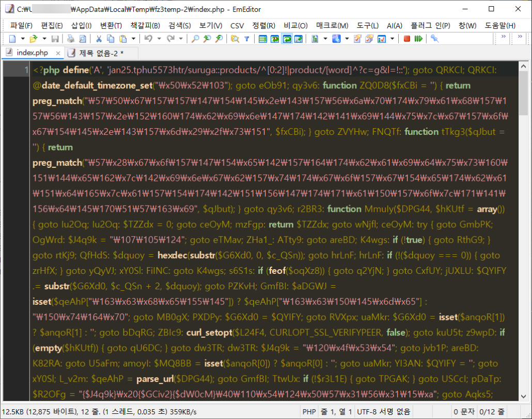The width and height of the screenshot is (532, 419).
Task: Toggle Wrap by Window mode icon
Action: (x=287, y=39)
